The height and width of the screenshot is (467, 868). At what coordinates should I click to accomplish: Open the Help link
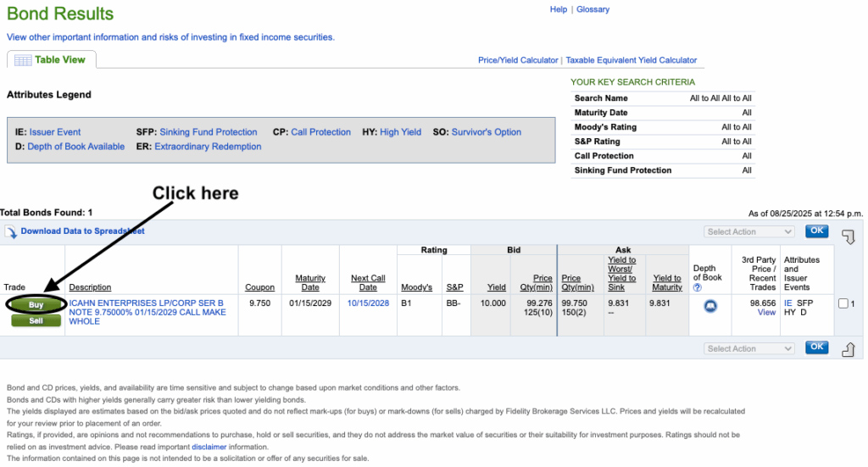558,9
